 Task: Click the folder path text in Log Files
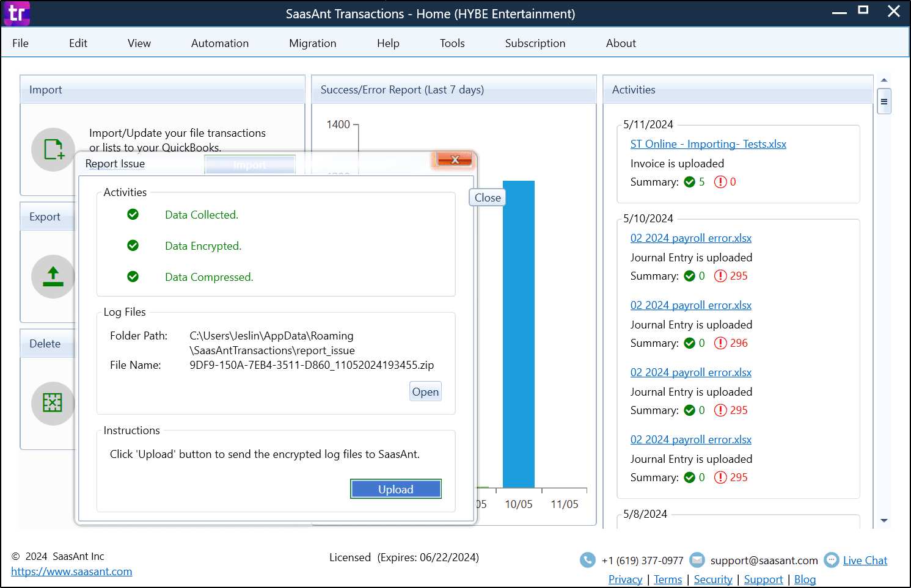pyautogui.click(x=273, y=343)
